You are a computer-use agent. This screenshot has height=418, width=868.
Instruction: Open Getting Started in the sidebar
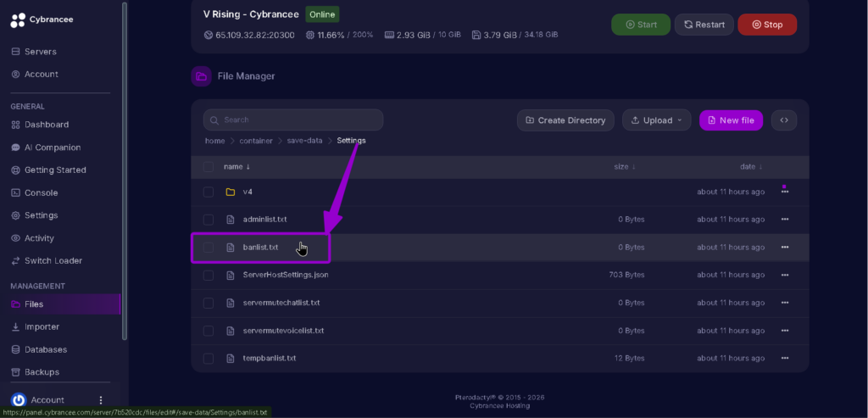(48, 170)
